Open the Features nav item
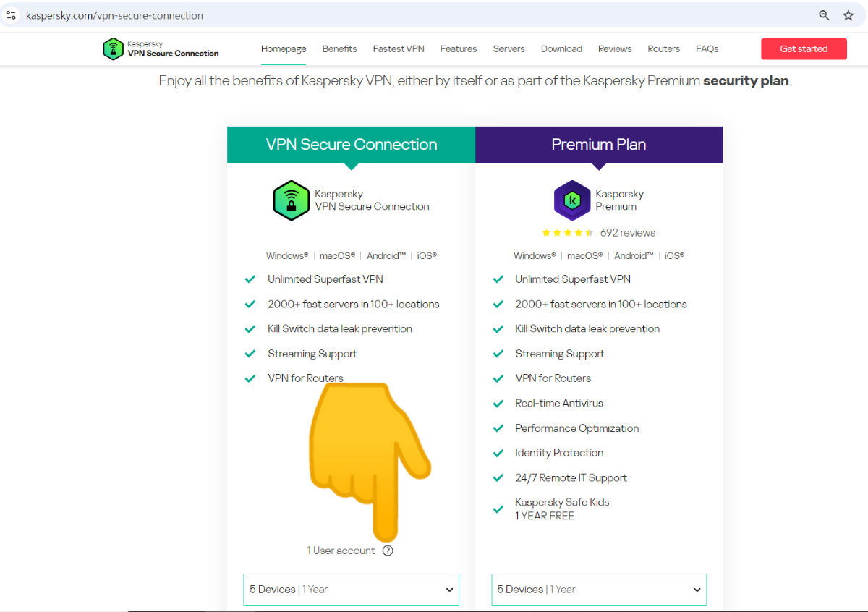Viewport: 868px width, 612px height. pyautogui.click(x=459, y=49)
